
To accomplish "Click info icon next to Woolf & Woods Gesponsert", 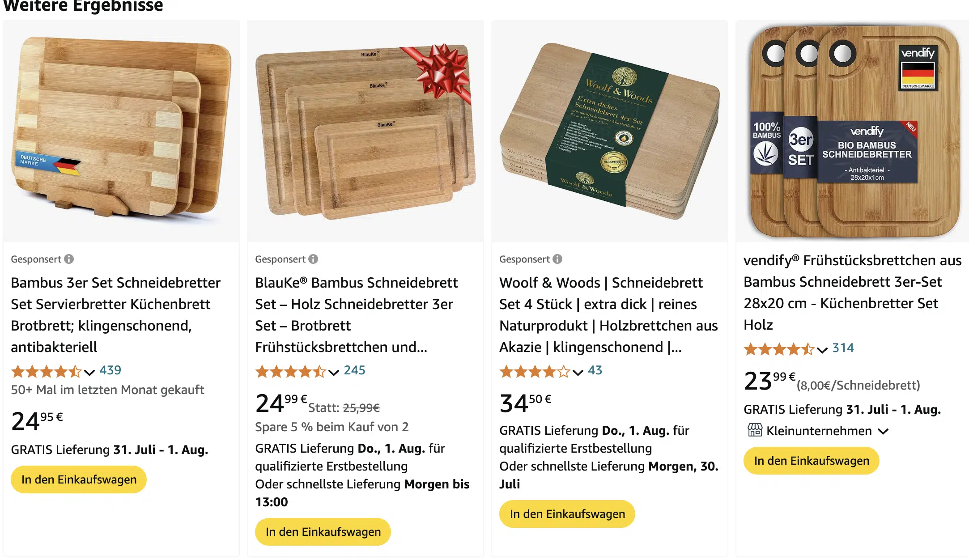I will tap(557, 259).
